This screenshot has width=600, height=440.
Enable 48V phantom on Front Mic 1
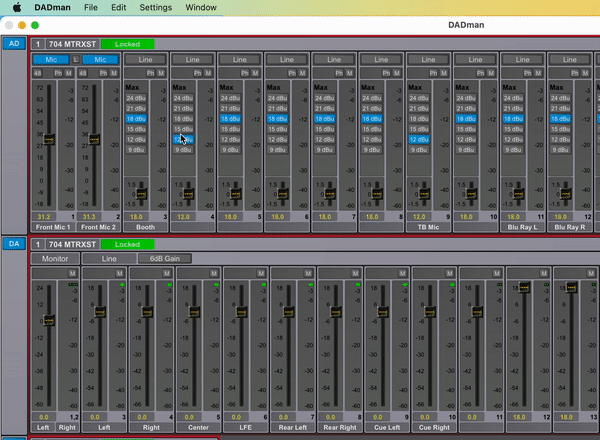click(38, 73)
